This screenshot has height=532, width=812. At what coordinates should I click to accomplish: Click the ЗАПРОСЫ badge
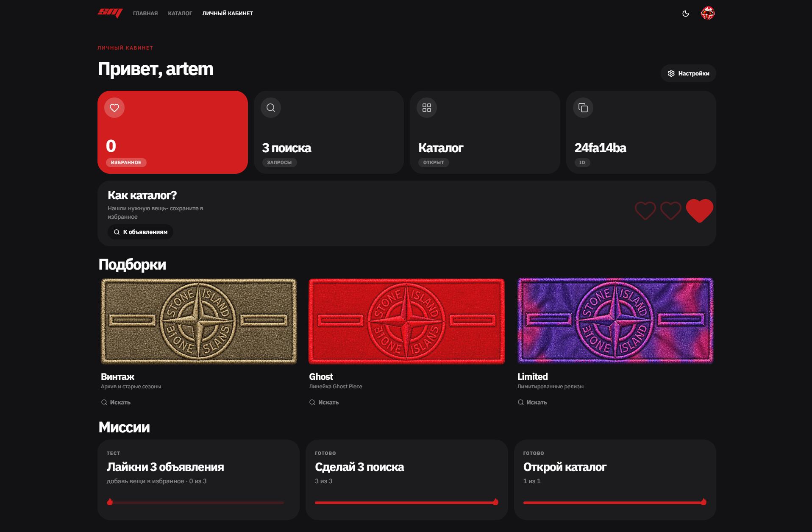pyautogui.click(x=279, y=162)
